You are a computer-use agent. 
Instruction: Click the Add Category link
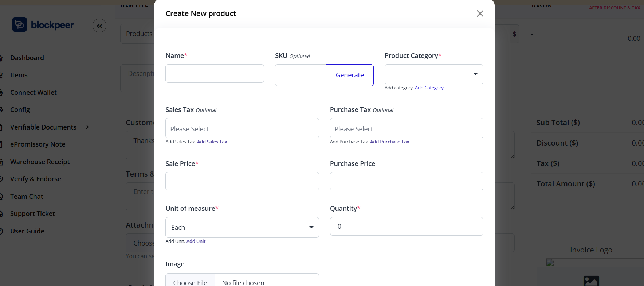[429, 88]
